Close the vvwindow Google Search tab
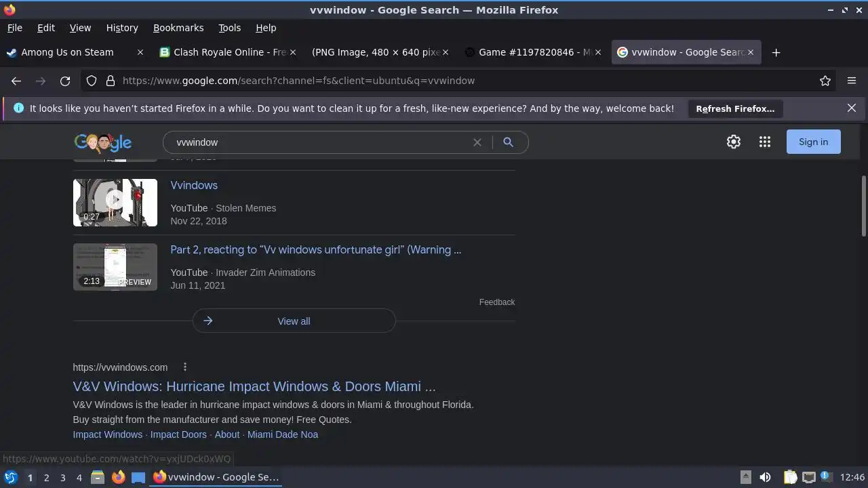Screen dimensions: 868x488 click(751, 52)
